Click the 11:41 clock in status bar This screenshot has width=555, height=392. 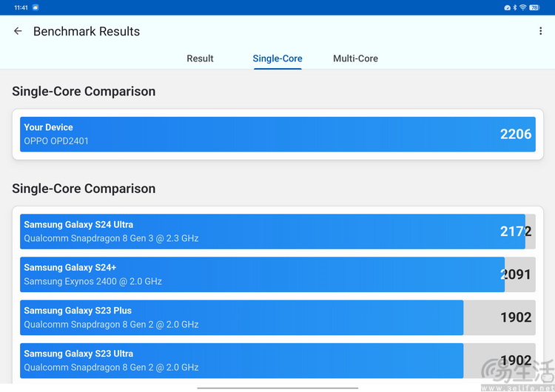[x=21, y=7]
